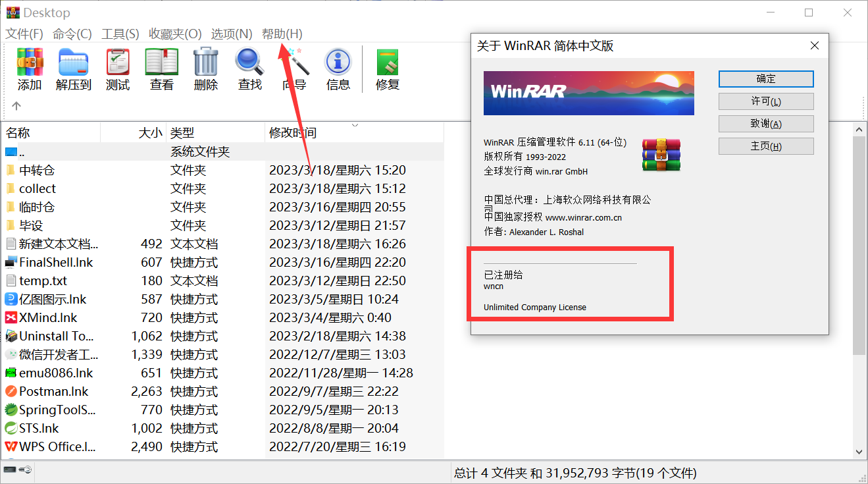Click the 确定 button in About dialog

(x=766, y=79)
